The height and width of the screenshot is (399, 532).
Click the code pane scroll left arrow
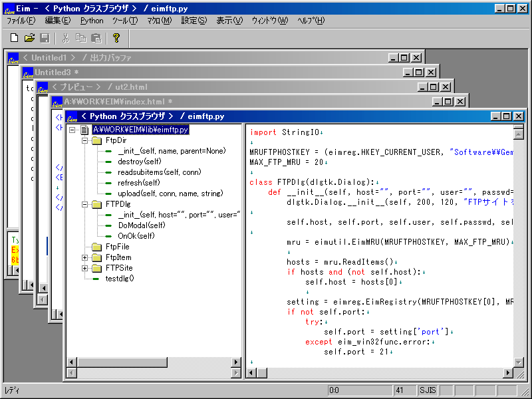pyautogui.click(x=251, y=373)
